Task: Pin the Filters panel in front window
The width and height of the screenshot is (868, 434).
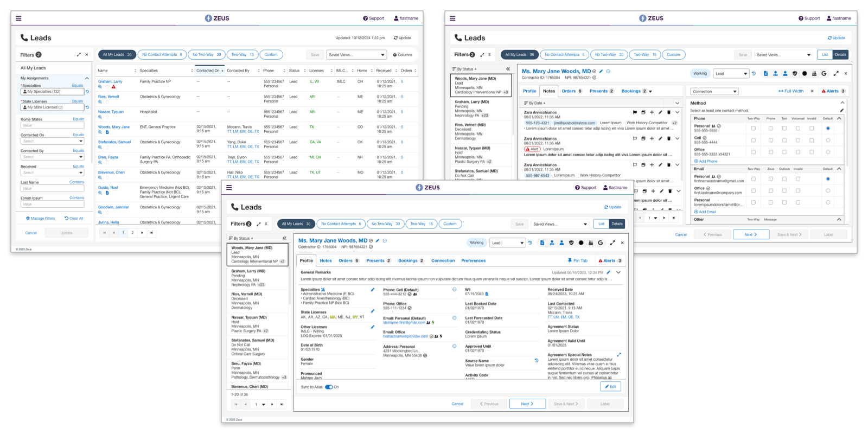Action: (266, 224)
